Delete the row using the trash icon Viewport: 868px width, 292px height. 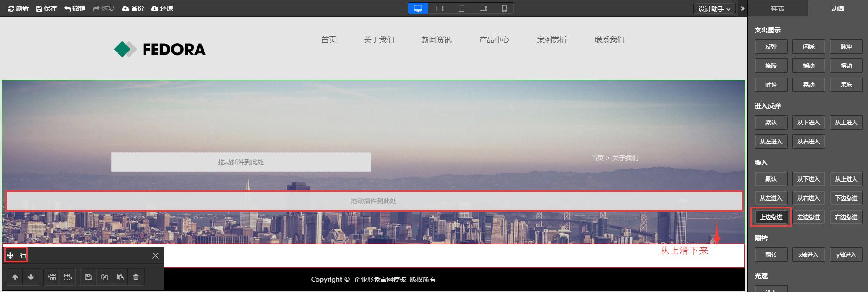[136, 277]
